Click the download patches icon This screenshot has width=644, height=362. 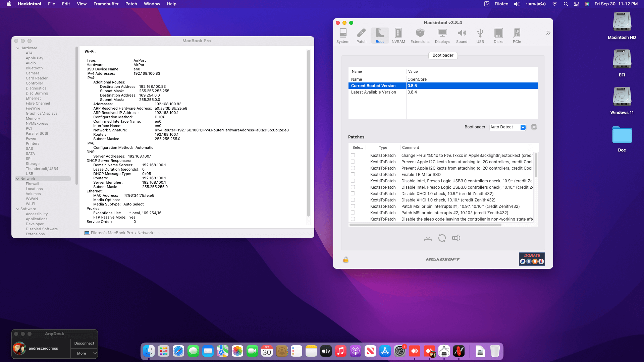pos(428,238)
